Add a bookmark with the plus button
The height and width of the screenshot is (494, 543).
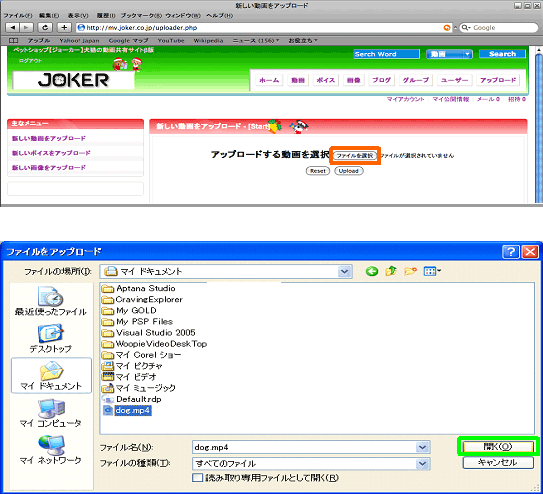(x=64, y=27)
